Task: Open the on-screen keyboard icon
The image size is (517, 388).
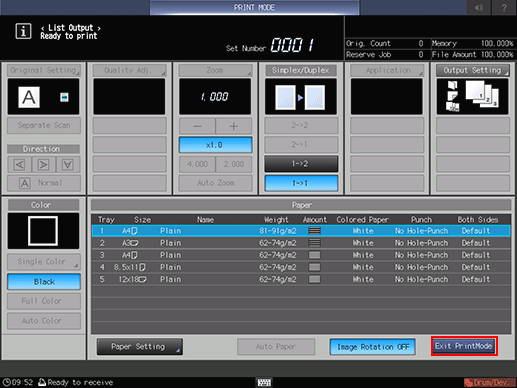Action: [x=264, y=382]
